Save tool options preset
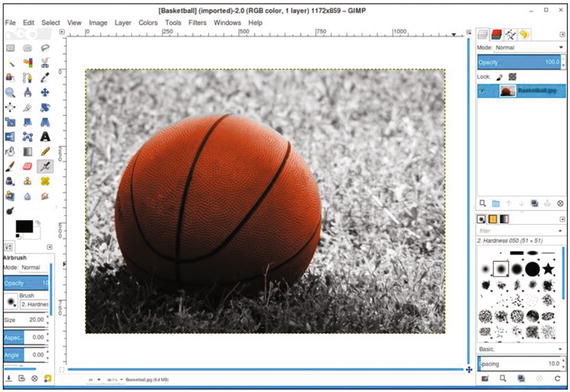The width and height of the screenshot is (570, 392). pyautogui.click(x=9, y=379)
